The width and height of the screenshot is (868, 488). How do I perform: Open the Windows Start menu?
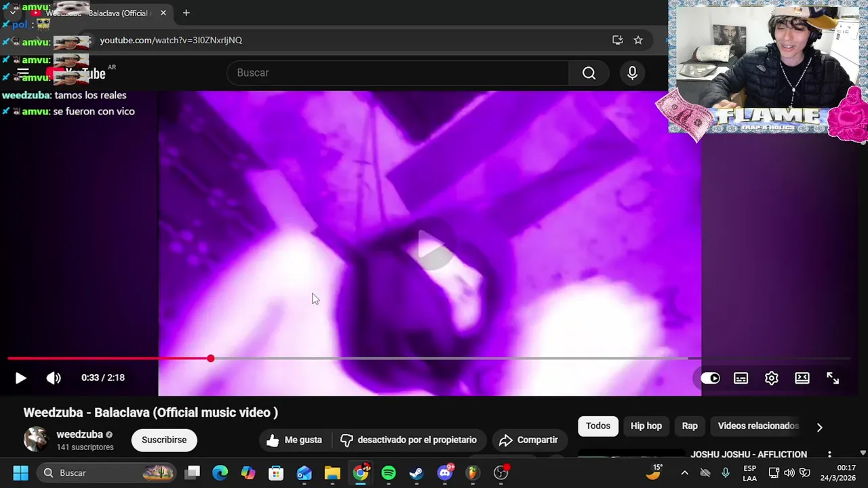pos(20,472)
